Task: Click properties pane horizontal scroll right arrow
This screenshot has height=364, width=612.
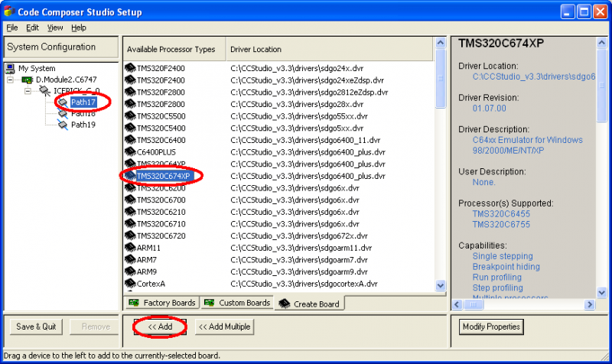Action: (590, 304)
